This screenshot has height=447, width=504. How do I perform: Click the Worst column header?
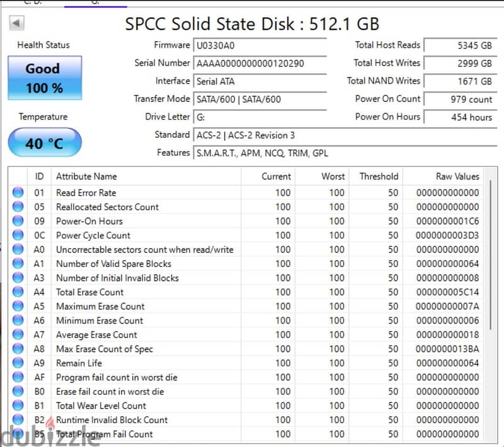pyautogui.click(x=322, y=176)
